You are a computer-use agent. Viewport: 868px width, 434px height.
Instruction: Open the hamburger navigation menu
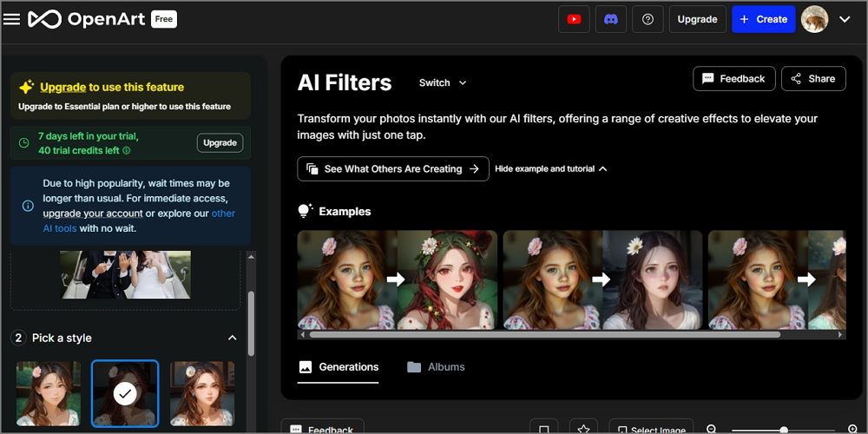11,19
